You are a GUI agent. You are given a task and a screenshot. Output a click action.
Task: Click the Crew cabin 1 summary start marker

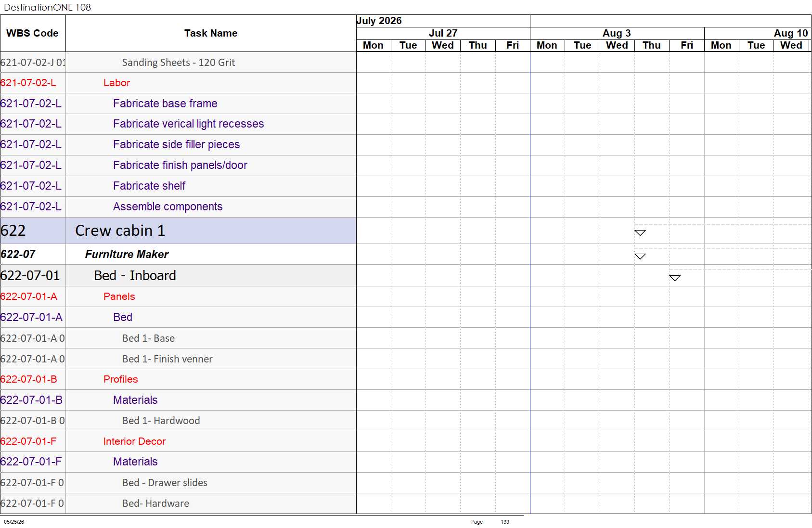click(x=640, y=233)
